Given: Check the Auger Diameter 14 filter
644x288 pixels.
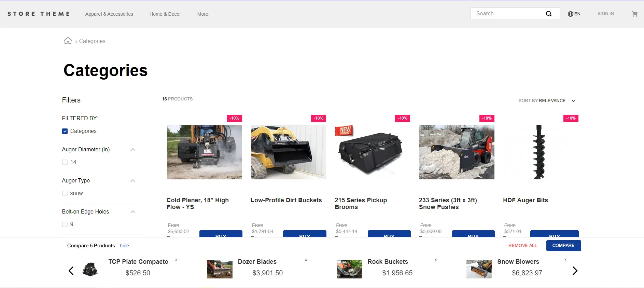Looking at the screenshot, I should [65, 162].
